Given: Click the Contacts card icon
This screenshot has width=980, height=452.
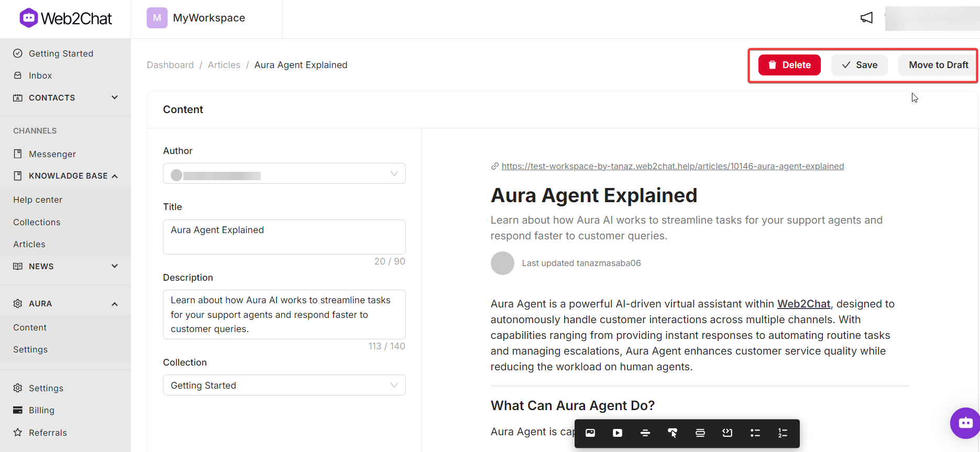Looking at the screenshot, I should click(18, 97).
